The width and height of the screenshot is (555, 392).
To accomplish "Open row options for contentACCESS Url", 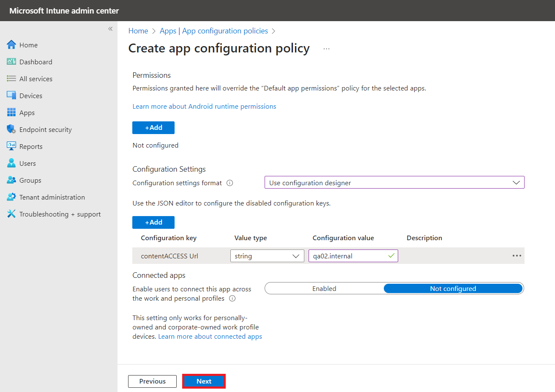I will [517, 256].
